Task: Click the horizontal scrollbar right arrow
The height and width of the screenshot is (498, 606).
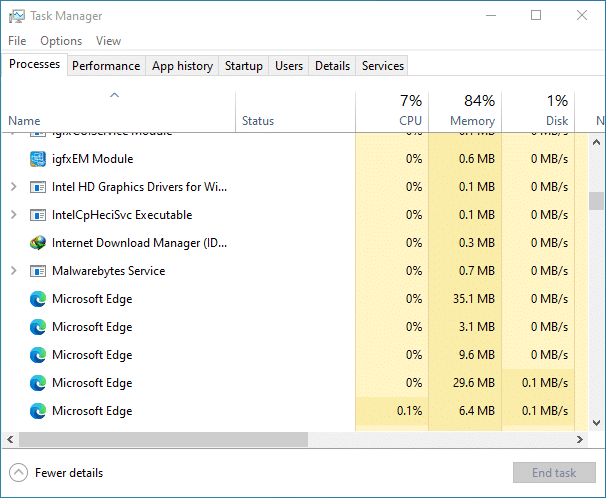Action: click(x=580, y=440)
